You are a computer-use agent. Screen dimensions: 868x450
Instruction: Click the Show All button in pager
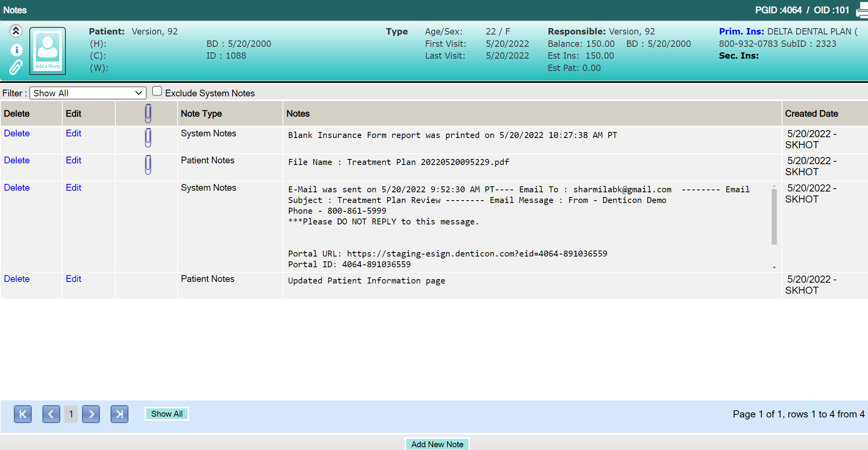pos(167,414)
